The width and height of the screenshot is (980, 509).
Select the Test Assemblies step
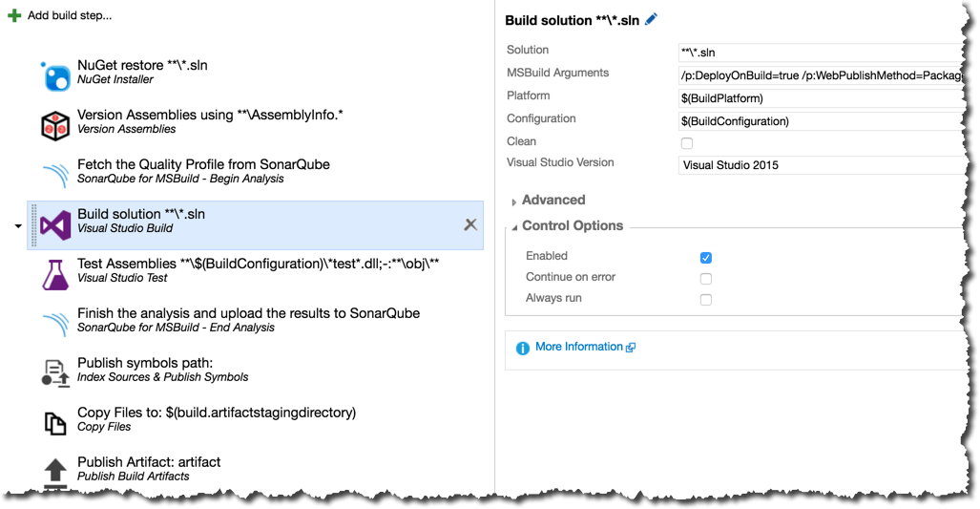[x=259, y=264]
